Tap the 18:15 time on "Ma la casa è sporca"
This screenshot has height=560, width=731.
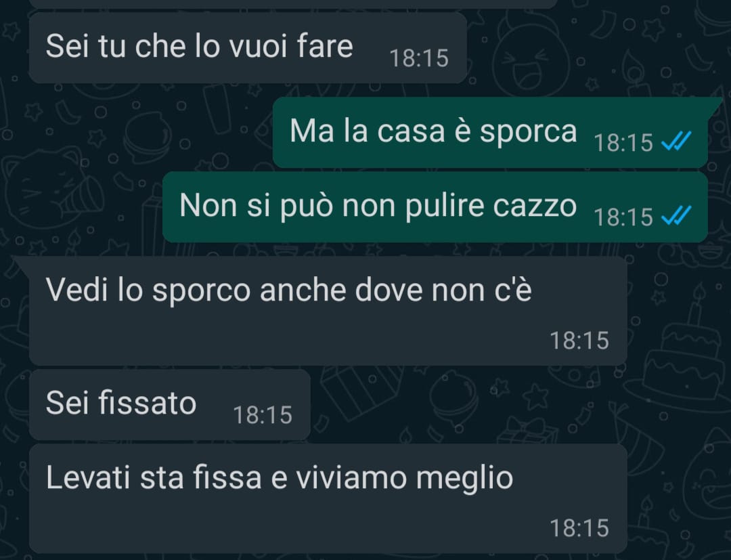coord(623,143)
